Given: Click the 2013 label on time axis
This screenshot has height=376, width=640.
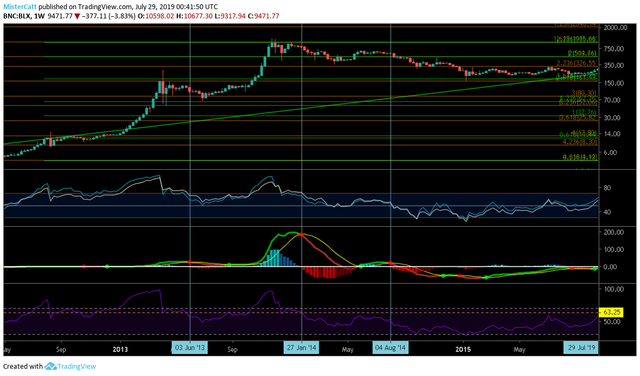Looking at the screenshot, I should click(x=120, y=349).
